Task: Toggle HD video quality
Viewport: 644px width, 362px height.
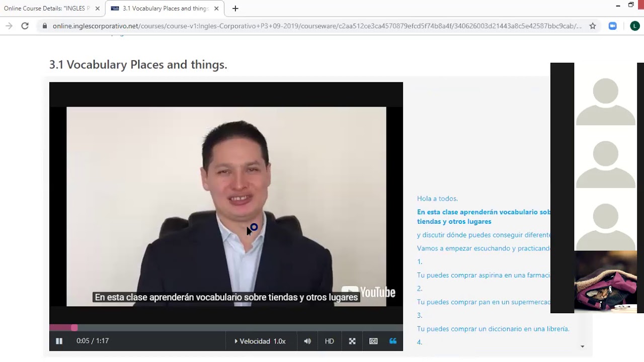Action: (x=330, y=341)
